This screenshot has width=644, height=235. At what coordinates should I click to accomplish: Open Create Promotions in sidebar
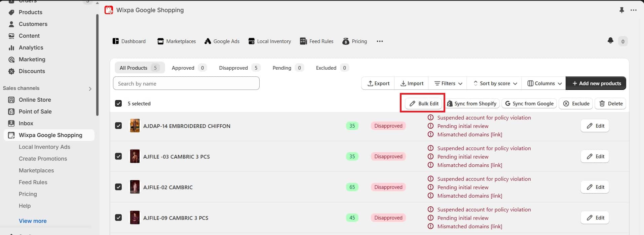click(x=43, y=159)
